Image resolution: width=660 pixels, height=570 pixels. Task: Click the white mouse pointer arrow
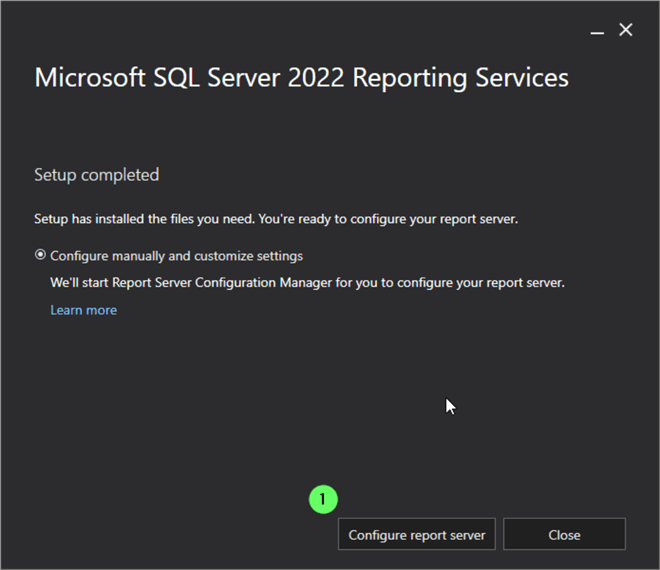pos(450,406)
